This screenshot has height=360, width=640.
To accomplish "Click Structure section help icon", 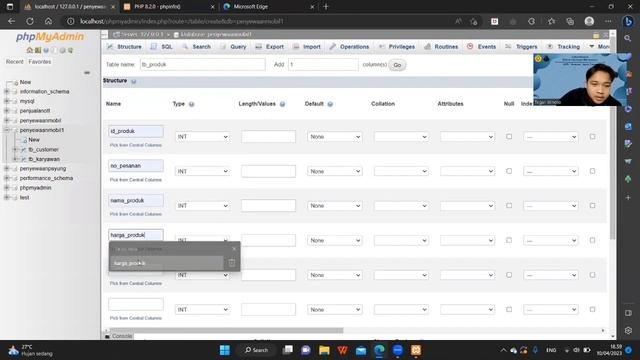I will [133, 81].
